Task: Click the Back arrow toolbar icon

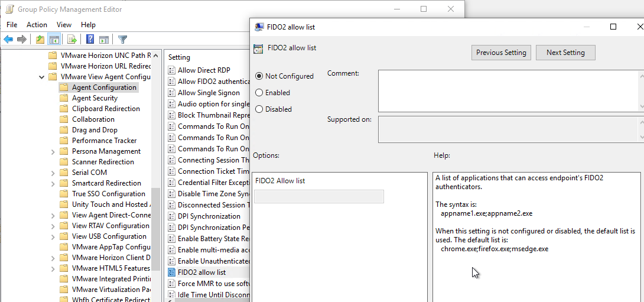Action: (8, 40)
